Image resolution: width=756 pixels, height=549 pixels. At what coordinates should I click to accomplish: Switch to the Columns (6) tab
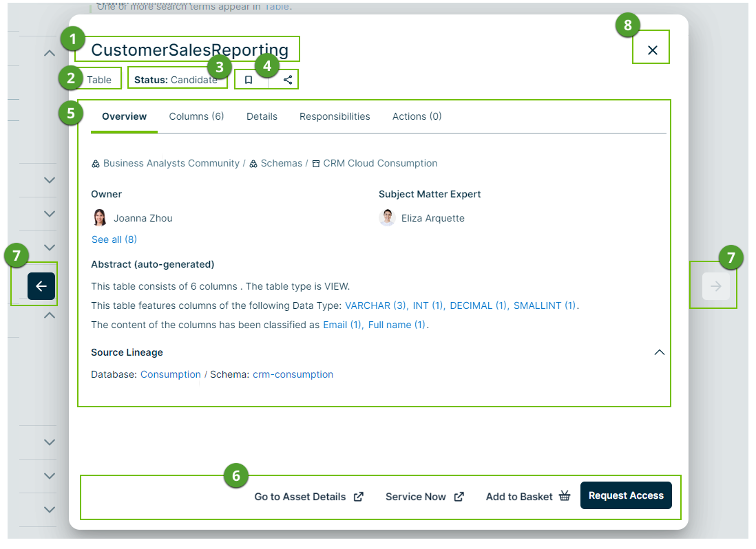click(x=196, y=117)
